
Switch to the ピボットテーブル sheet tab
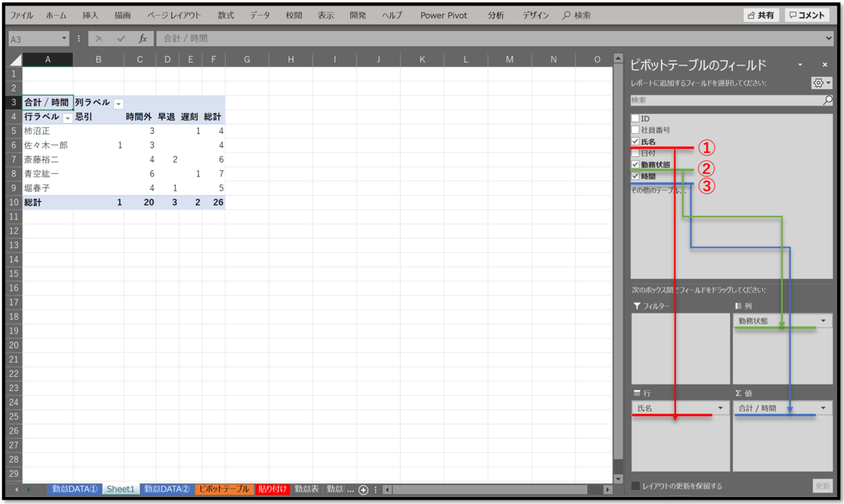(224, 489)
